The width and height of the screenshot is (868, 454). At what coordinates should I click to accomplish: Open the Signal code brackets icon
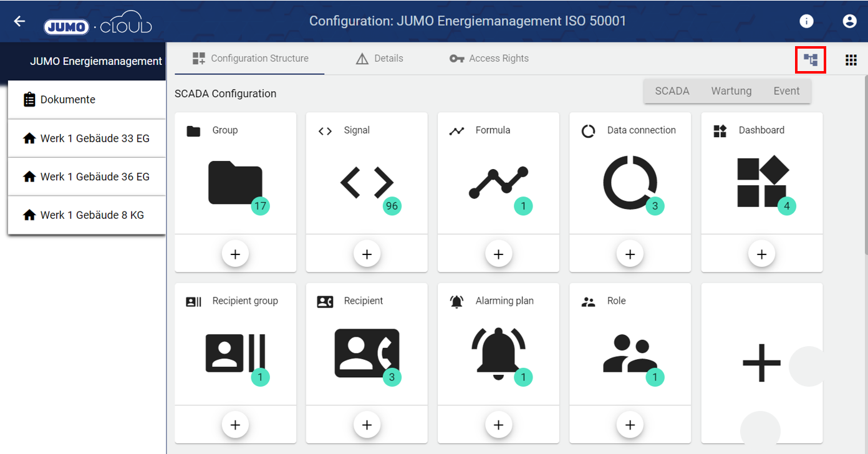(367, 182)
